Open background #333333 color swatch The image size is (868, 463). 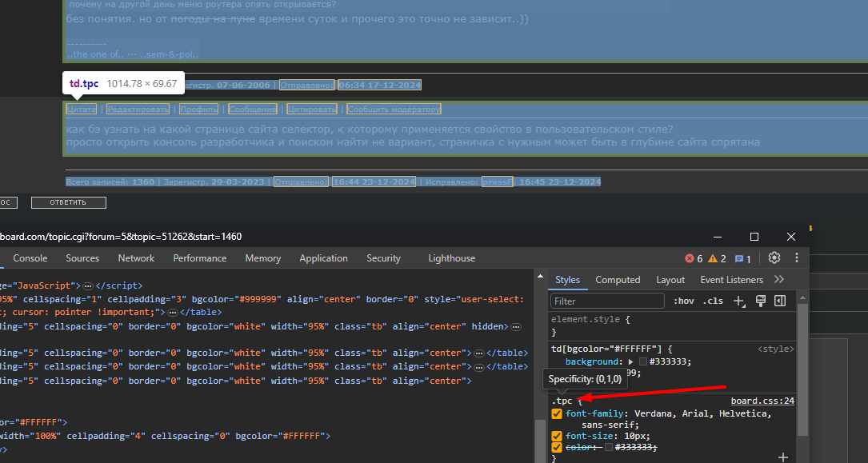[x=642, y=361]
